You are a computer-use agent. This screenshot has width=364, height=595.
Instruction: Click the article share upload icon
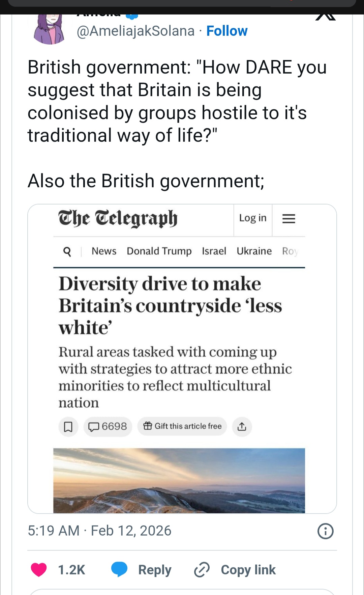[242, 427]
